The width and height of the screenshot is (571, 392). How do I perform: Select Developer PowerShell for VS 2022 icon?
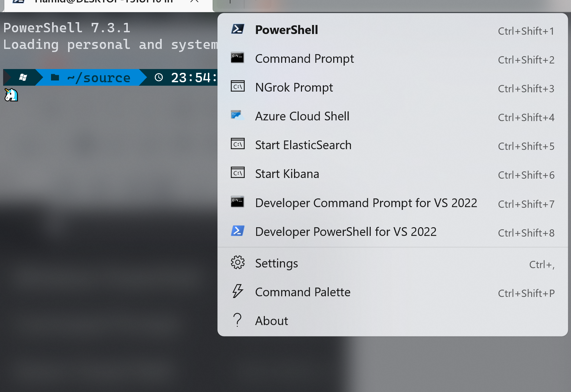[x=237, y=230]
